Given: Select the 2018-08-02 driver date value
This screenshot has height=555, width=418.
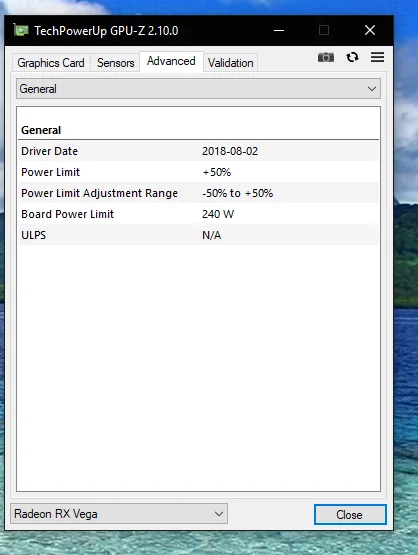Looking at the screenshot, I should [x=230, y=151].
